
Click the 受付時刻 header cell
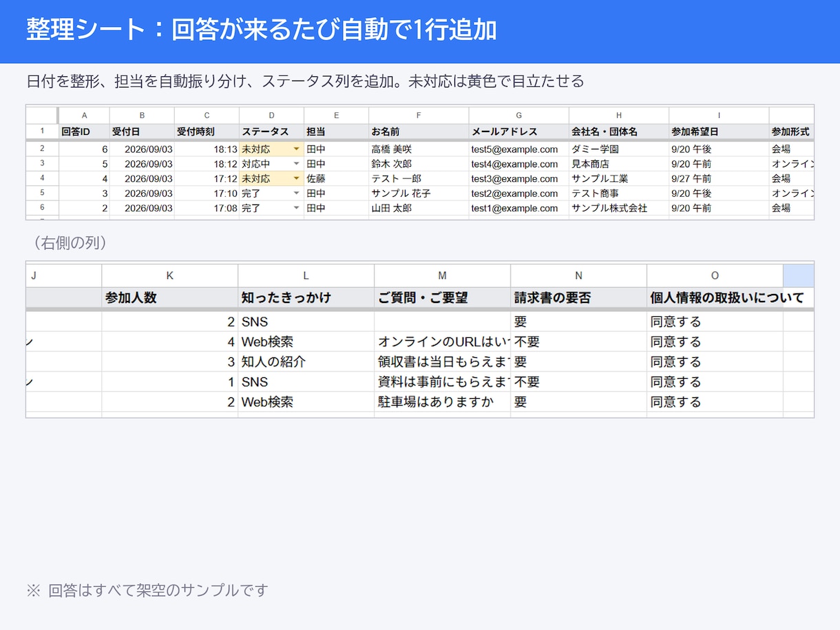pyautogui.click(x=207, y=132)
